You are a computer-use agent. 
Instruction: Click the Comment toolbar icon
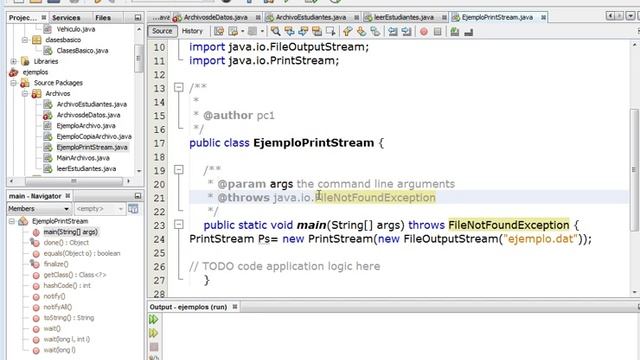click(455, 31)
